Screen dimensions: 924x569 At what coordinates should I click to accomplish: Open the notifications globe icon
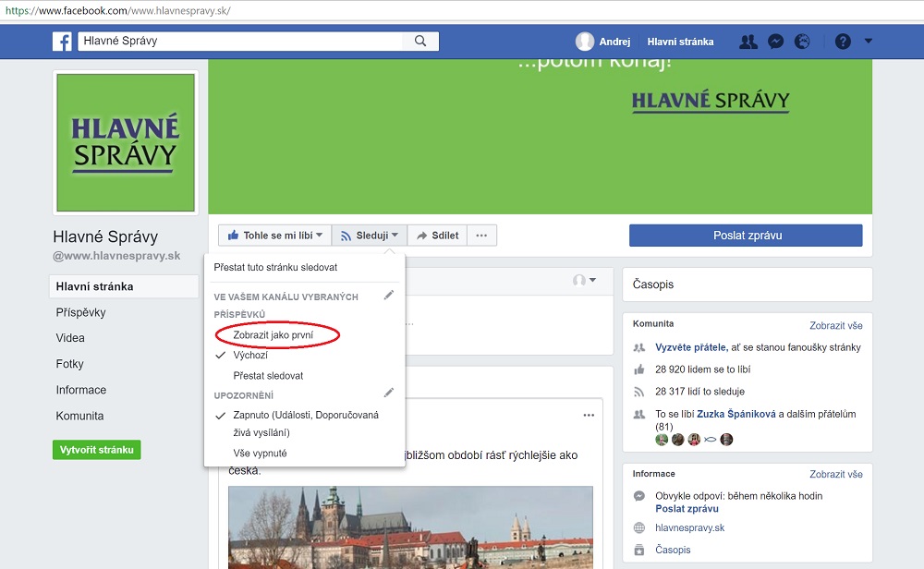(802, 42)
